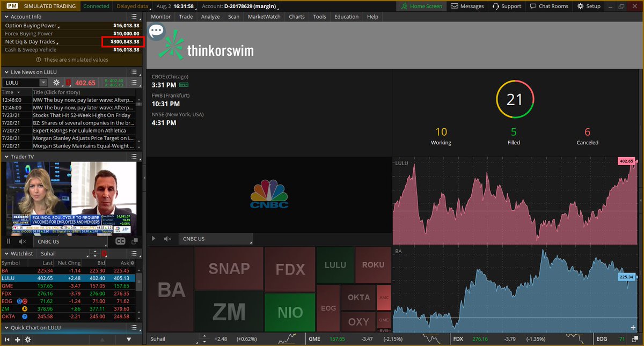Viewport: 644px width, 346px height.
Task: Open the Analyze tab
Action: pos(210,17)
